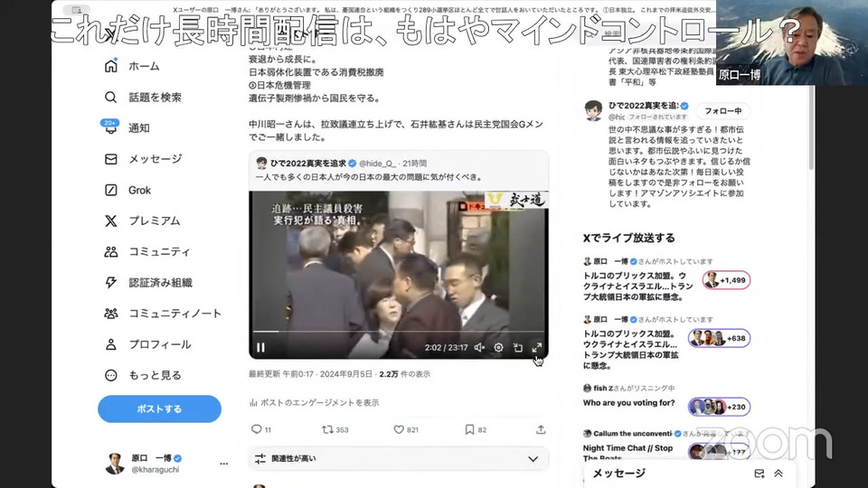This screenshot has height=488, width=868.
Task: Open new message icon in メッセージ drawer
Action: (x=759, y=474)
